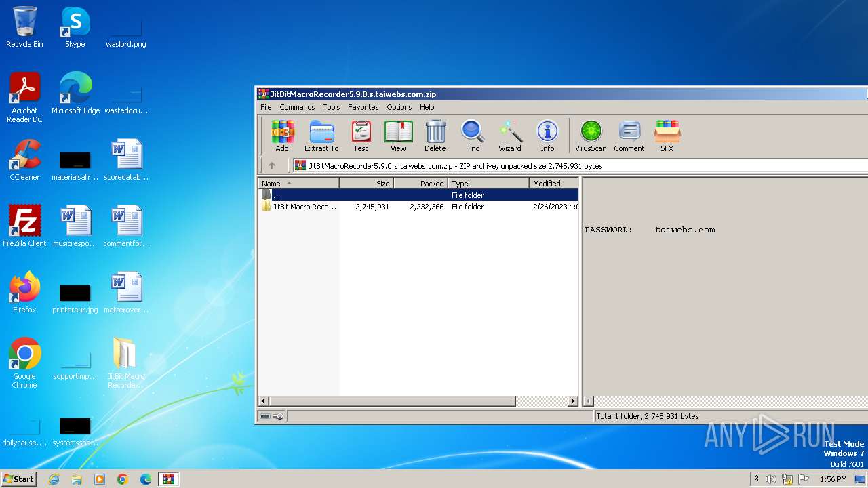
Task: Open Internet Explorer from the taskbar
Action: click(x=54, y=479)
